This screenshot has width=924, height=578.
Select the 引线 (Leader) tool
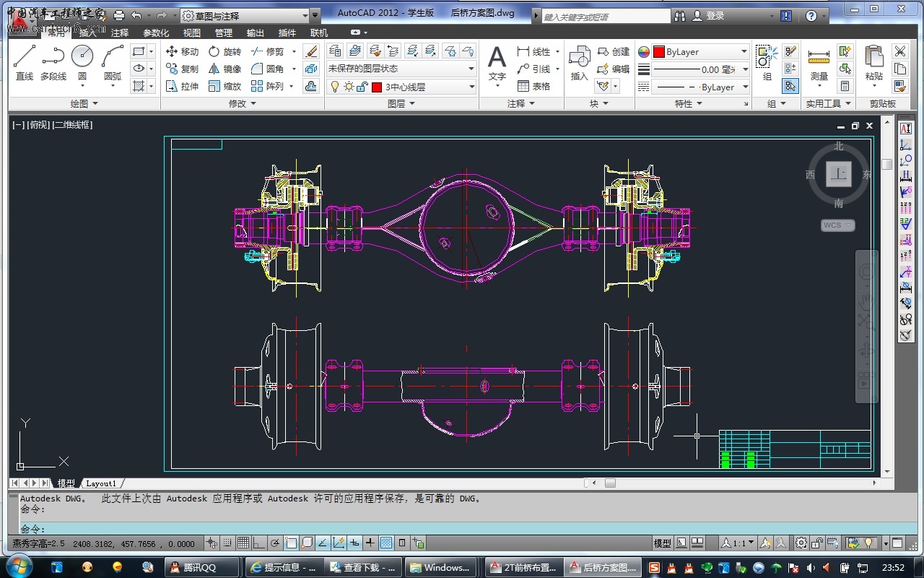(534, 69)
